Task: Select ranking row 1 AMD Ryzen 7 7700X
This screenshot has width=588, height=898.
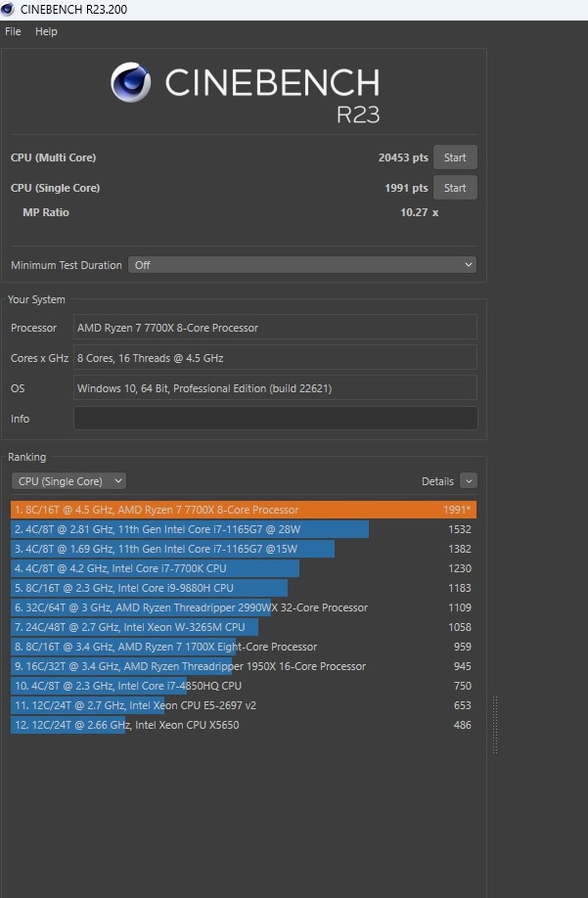Action: coord(244,510)
